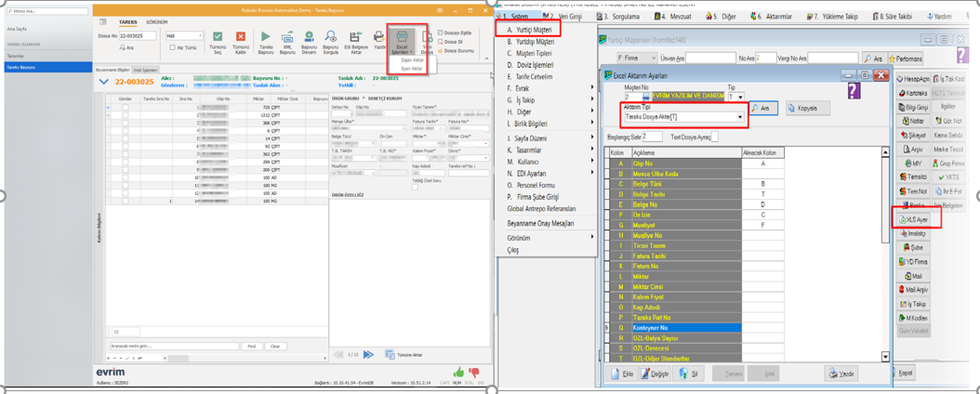Image resolution: width=980 pixels, height=394 pixels.
Task: Click the Ekle button
Action: [x=623, y=374]
